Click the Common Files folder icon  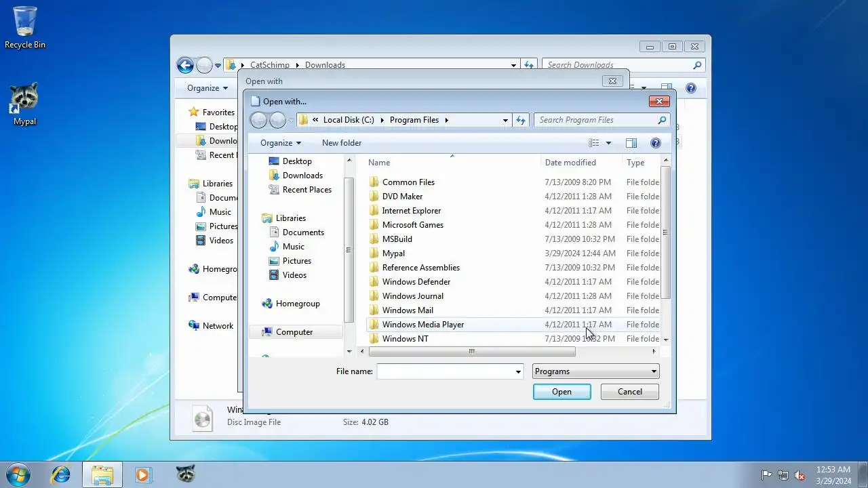click(374, 182)
